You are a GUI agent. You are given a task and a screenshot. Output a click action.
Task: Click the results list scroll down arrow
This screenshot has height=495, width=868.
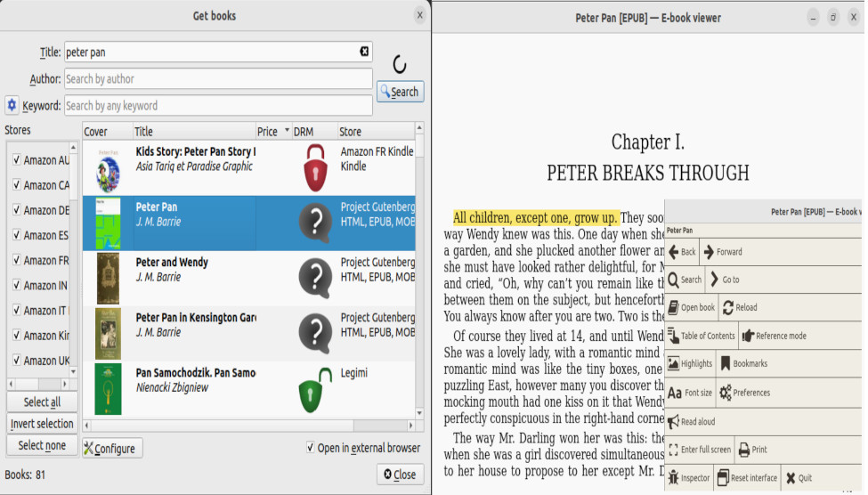pyautogui.click(x=419, y=413)
